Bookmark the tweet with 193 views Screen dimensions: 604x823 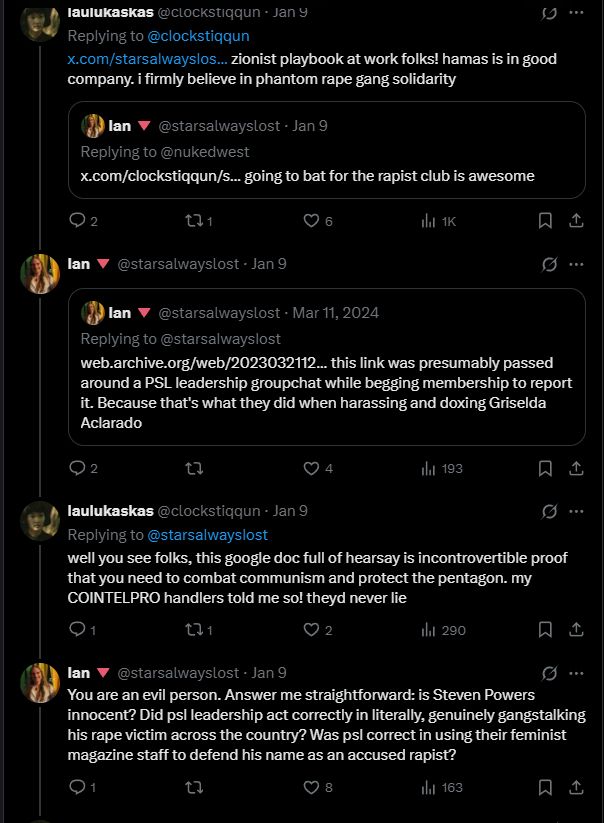(x=545, y=467)
